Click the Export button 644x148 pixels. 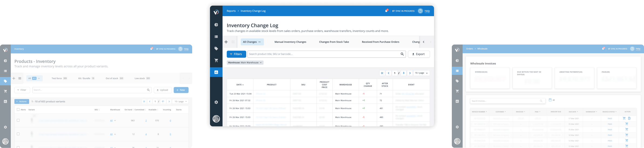[419, 54]
